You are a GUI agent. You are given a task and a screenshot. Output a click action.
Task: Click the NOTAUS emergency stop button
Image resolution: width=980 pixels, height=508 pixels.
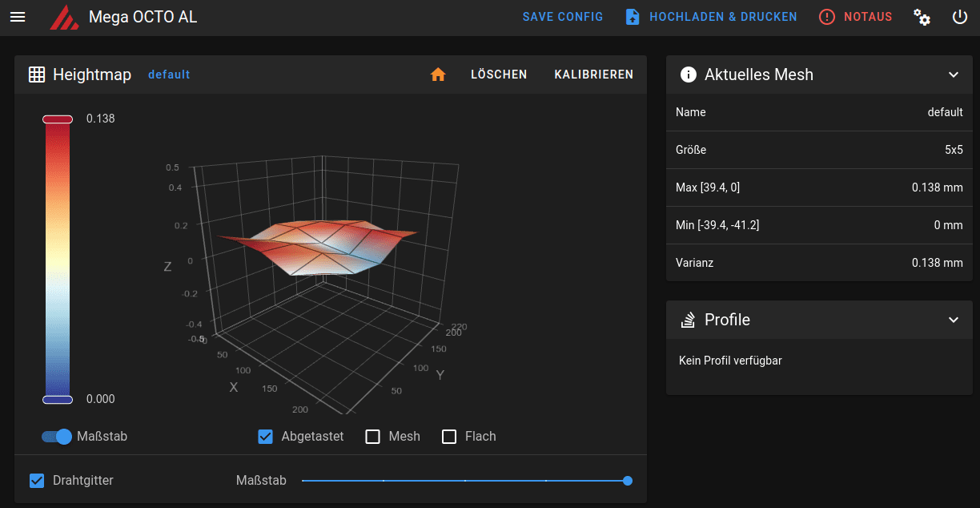pos(856,17)
